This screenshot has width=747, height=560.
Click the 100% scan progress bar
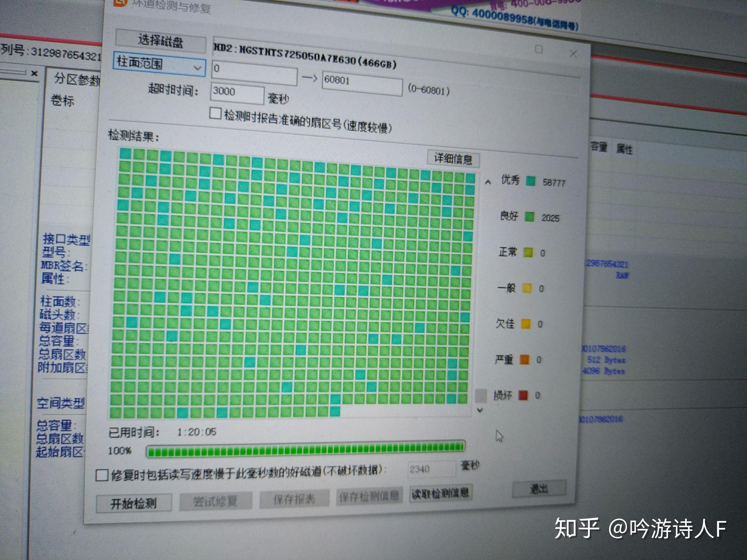coord(306,449)
